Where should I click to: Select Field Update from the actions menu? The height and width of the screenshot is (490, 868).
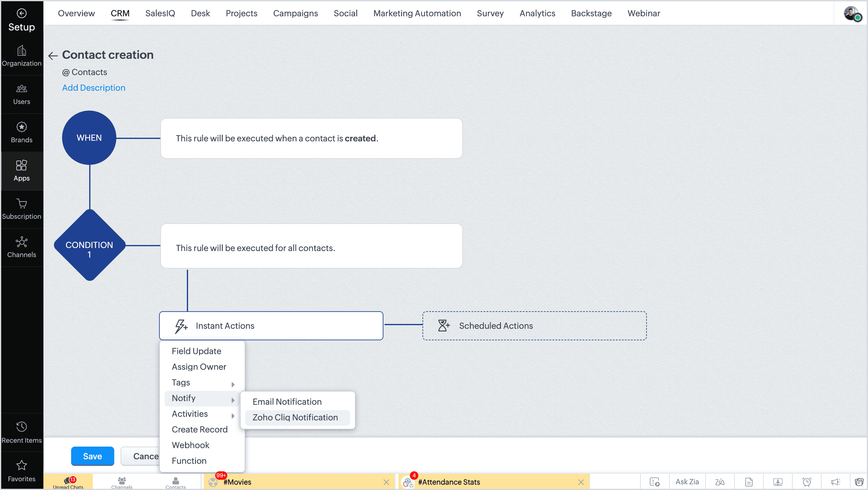click(197, 351)
